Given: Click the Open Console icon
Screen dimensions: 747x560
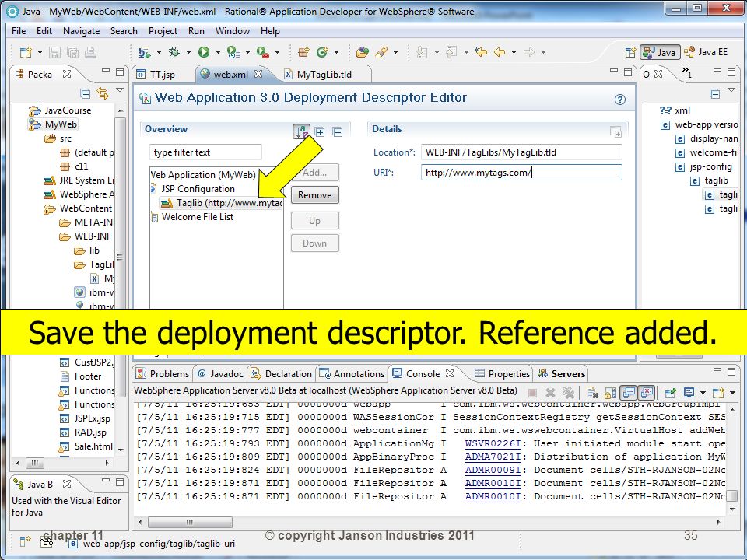Looking at the screenshot, I should click(x=718, y=392).
